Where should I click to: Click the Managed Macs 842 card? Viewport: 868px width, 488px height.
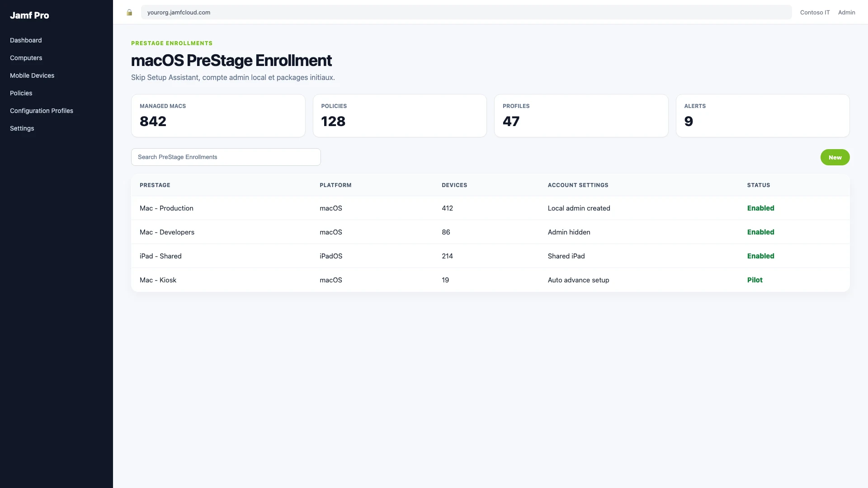(x=218, y=116)
